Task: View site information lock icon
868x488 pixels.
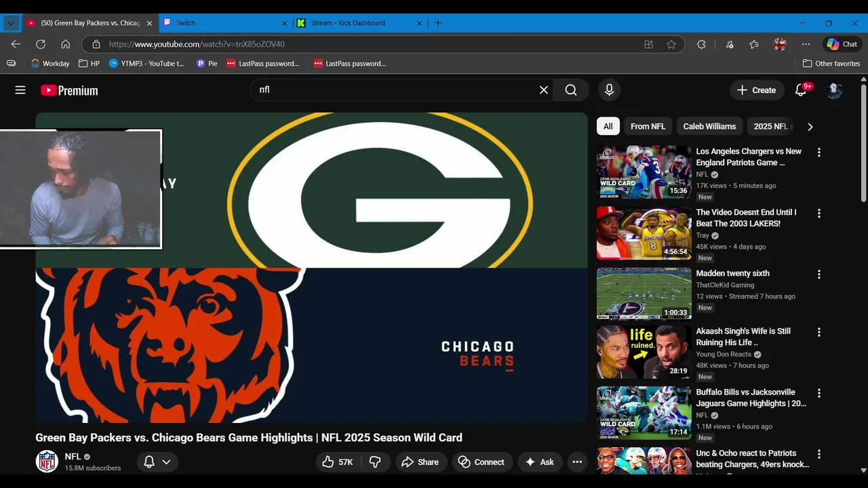Action: [x=96, y=44]
